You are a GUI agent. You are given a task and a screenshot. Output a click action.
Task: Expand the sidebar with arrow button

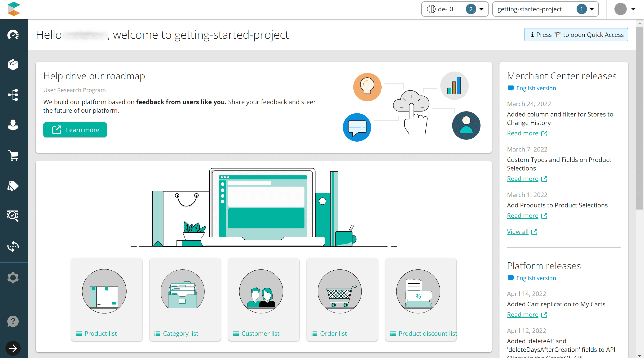[x=13, y=348]
